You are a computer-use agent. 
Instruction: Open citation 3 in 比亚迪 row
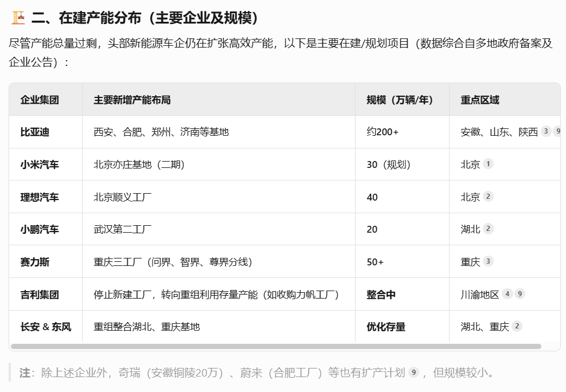pyautogui.click(x=546, y=131)
